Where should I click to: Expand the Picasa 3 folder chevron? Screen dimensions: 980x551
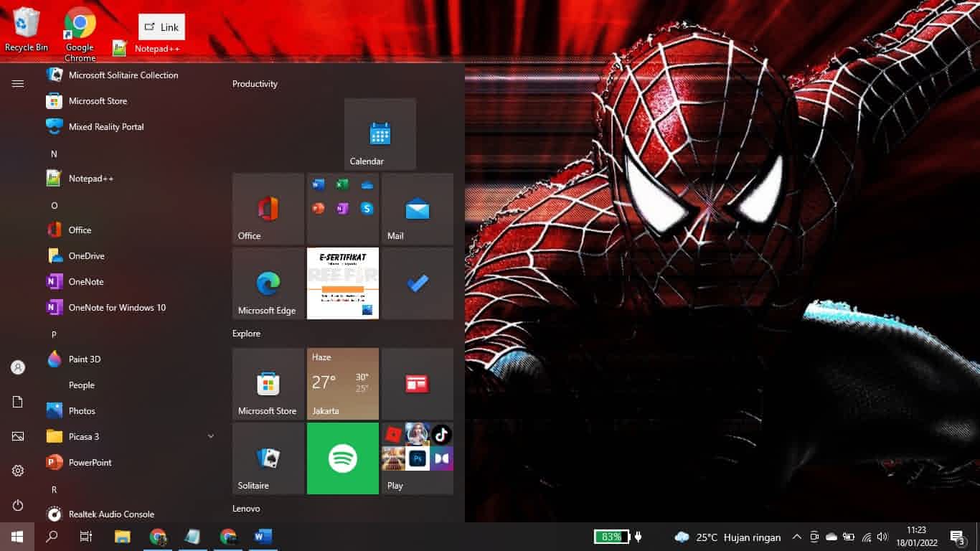210,436
